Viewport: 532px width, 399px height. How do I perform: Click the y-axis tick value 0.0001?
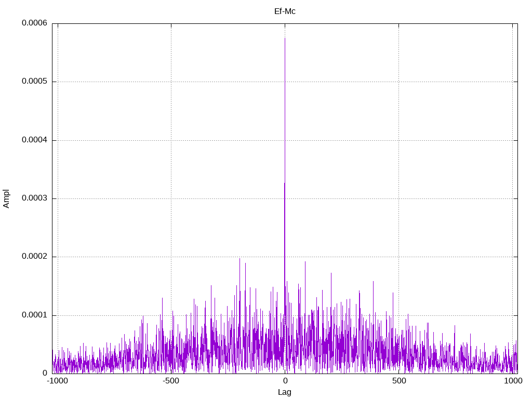(35, 315)
